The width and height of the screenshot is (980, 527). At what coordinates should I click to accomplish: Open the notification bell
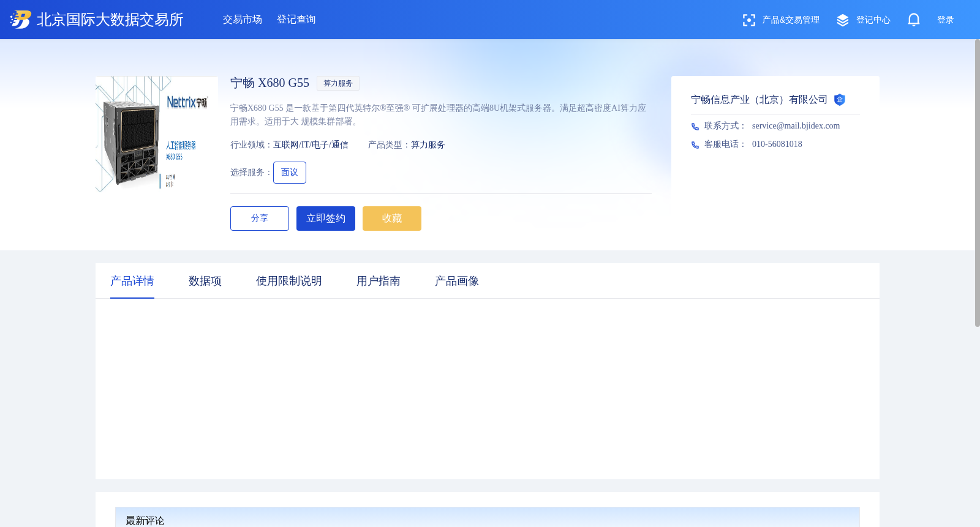point(914,20)
